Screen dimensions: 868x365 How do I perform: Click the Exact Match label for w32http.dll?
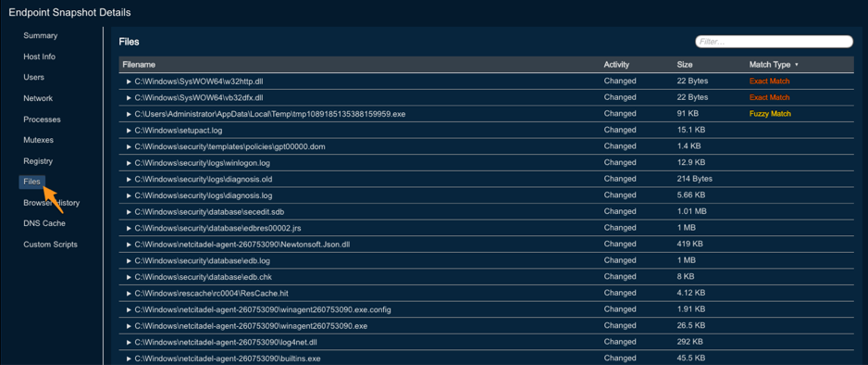point(770,82)
